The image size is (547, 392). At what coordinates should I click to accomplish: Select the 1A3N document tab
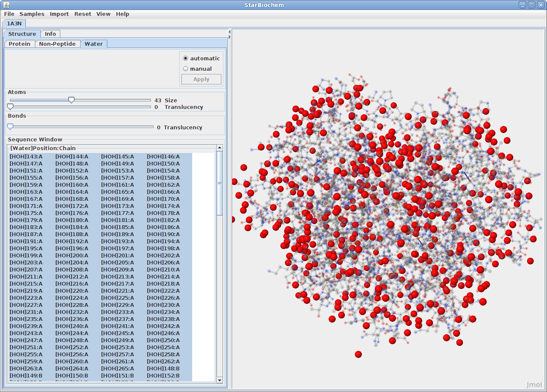[14, 23]
